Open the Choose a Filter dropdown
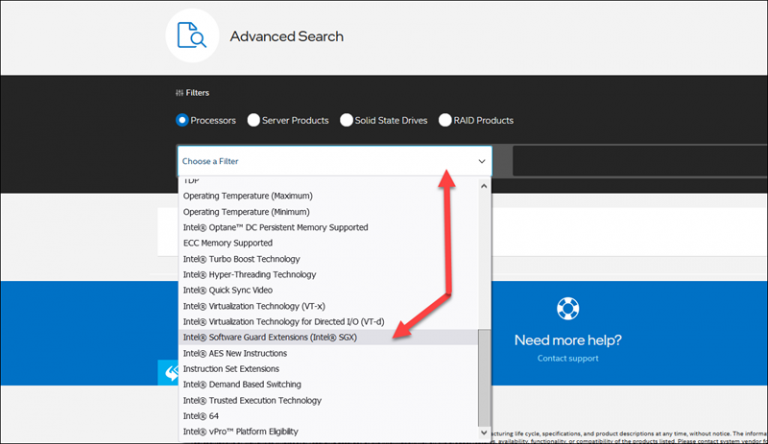Screen dimensions: 768x444 330,161
